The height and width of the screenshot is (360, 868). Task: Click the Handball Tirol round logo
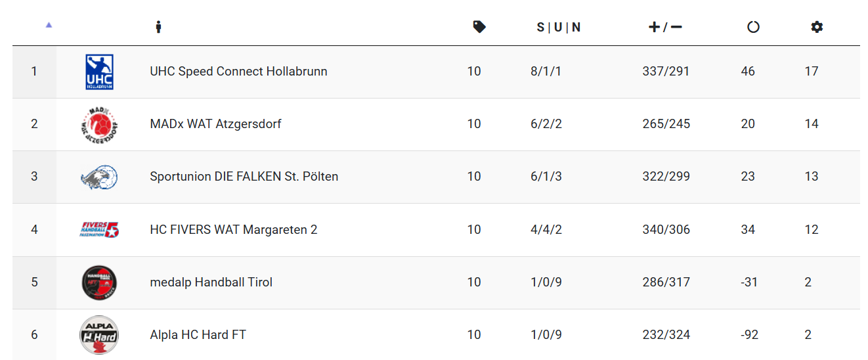(x=99, y=282)
